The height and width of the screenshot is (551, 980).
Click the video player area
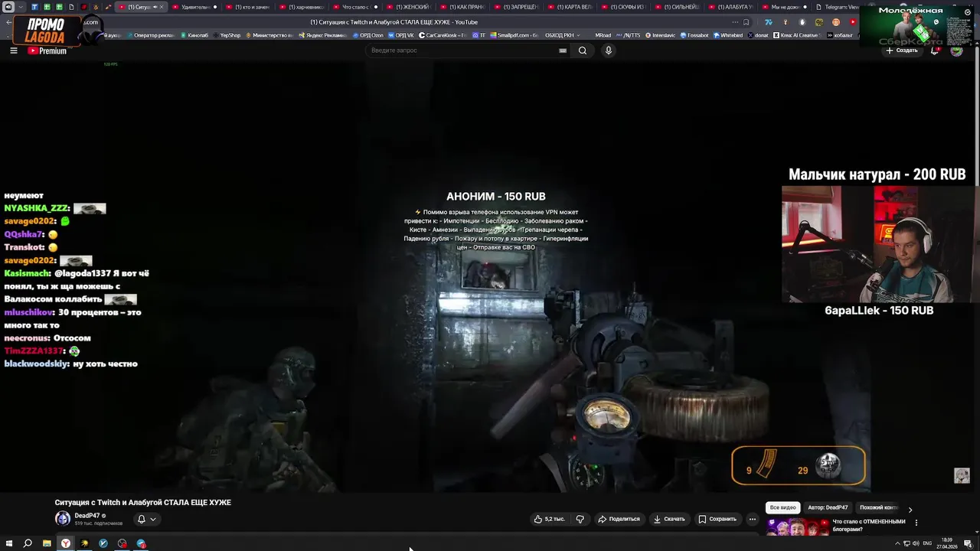pos(490,275)
